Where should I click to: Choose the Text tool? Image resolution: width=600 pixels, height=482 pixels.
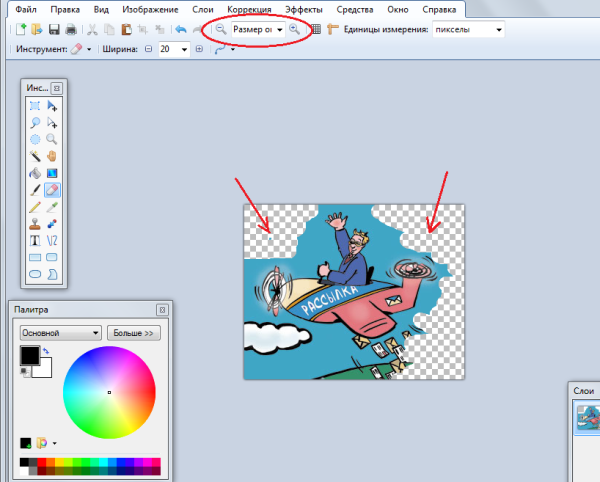35,240
